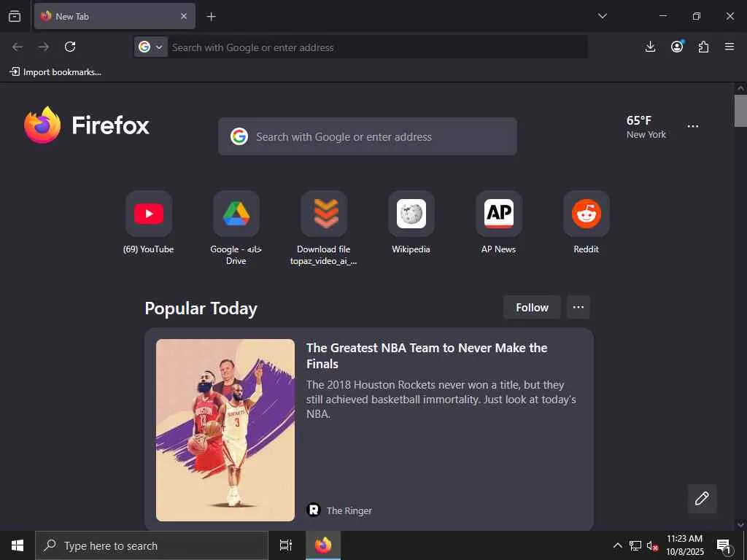
Task: Click the page search box with the Google icon
Action: click(368, 136)
